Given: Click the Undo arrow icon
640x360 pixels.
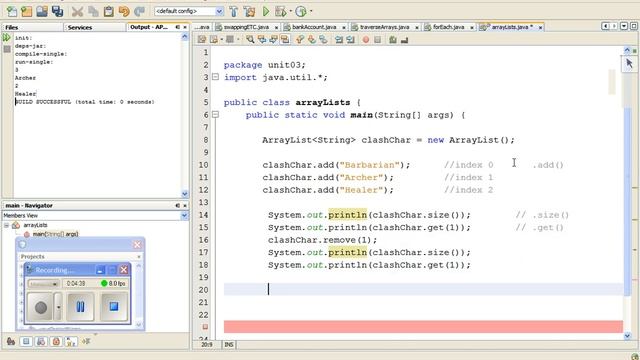Looking at the screenshot, I should 124,11.
